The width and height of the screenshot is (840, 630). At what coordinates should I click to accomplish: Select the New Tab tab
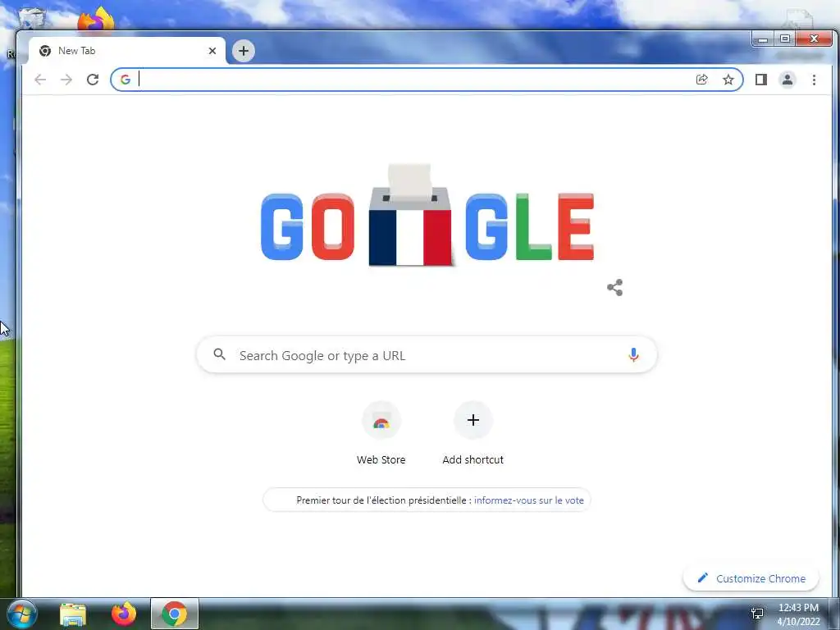127,51
